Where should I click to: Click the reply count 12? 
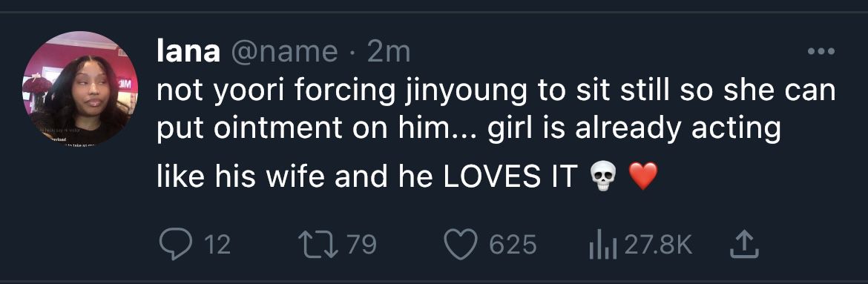point(217,245)
